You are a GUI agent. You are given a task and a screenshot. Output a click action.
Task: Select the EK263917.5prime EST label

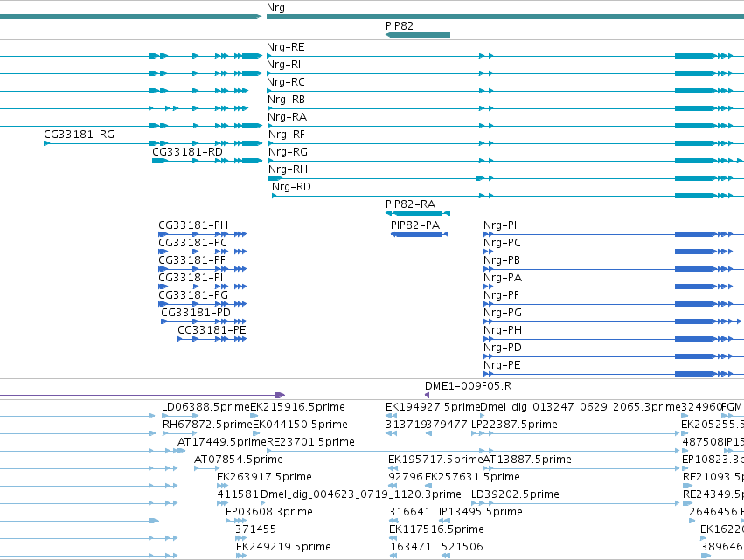(x=264, y=477)
